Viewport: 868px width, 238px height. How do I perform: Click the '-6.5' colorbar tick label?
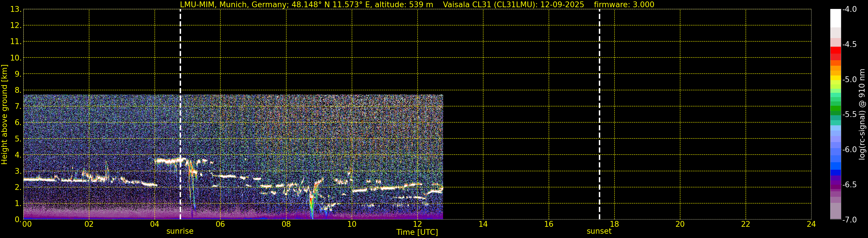click(850, 184)
